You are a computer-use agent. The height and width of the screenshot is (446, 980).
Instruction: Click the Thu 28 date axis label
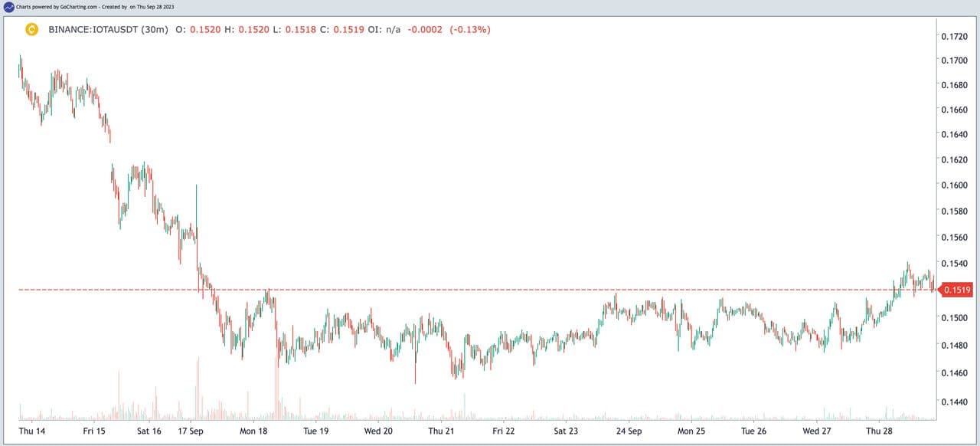coord(880,431)
